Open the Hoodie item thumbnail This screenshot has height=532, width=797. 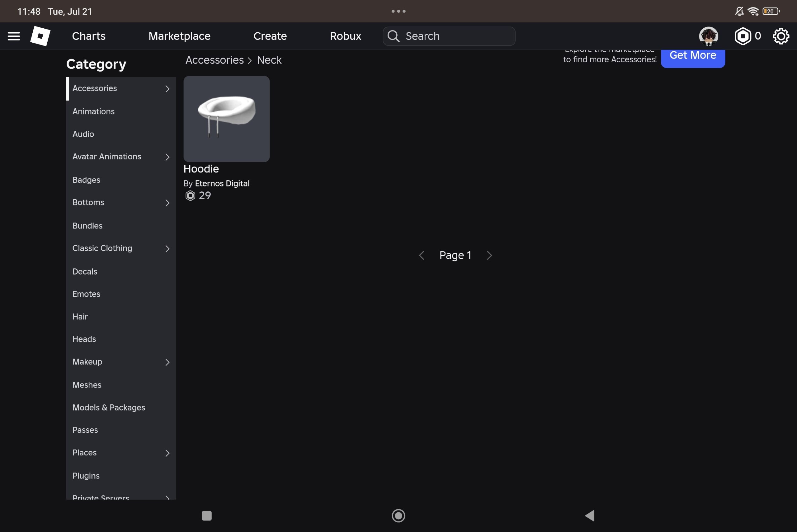pyautogui.click(x=227, y=119)
